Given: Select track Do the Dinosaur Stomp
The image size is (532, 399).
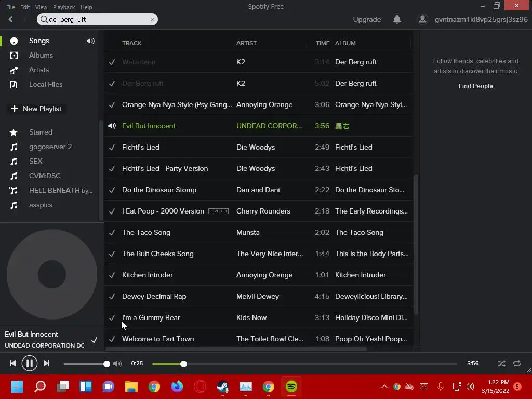Looking at the screenshot, I should tap(159, 190).
